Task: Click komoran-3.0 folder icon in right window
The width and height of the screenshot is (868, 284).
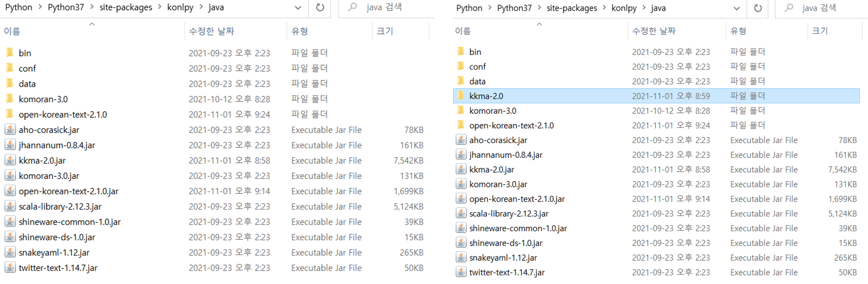Action: click(x=460, y=110)
